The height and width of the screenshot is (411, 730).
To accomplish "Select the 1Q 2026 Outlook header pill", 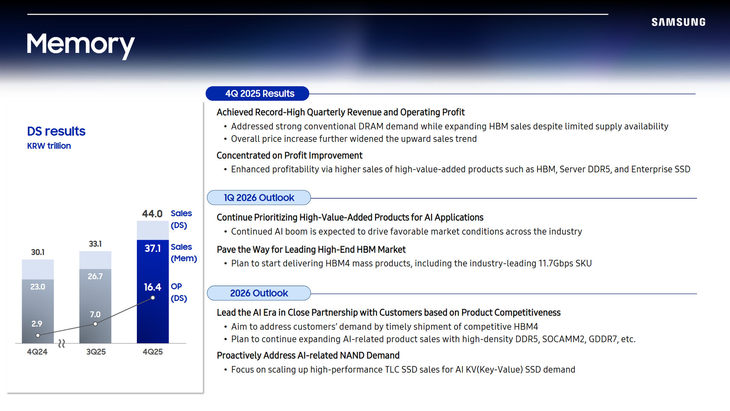I will (x=258, y=197).
